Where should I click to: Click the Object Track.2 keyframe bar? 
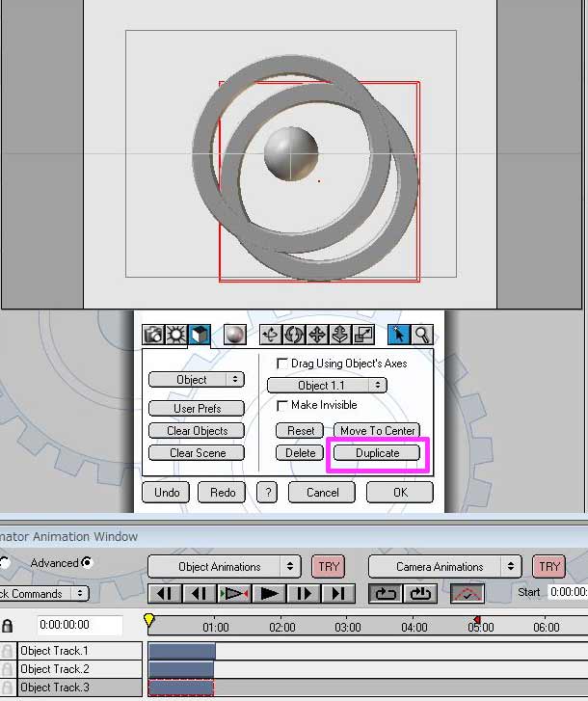pyautogui.click(x=181, y=669)
